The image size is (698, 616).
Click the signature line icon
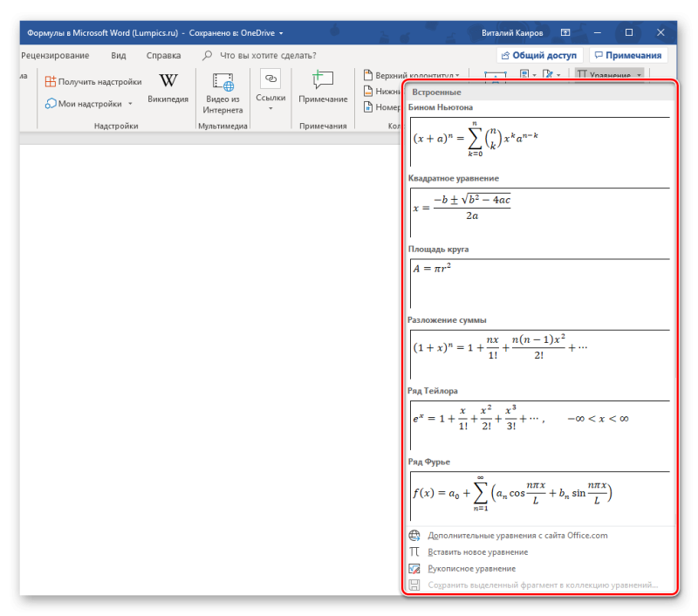tap(548, 74)
